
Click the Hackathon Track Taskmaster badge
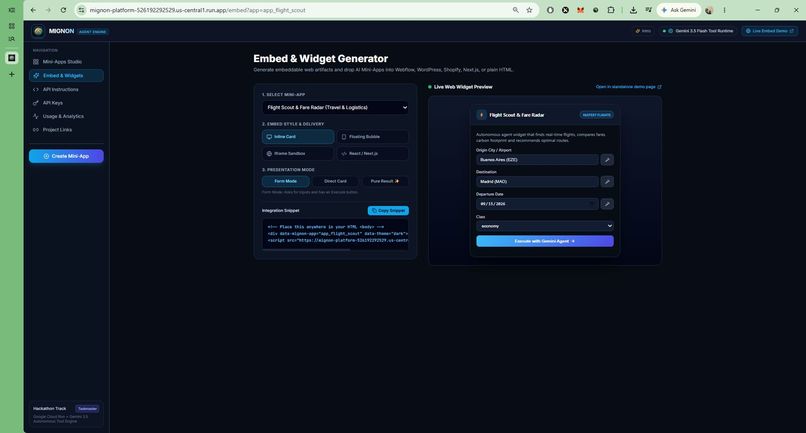click(87, 409)
